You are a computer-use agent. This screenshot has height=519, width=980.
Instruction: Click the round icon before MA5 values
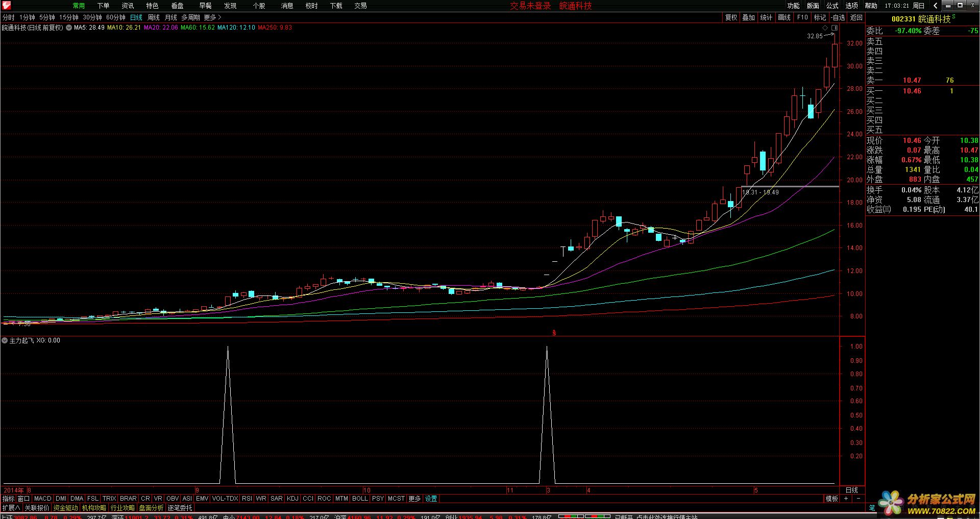[x=69, y=28]
